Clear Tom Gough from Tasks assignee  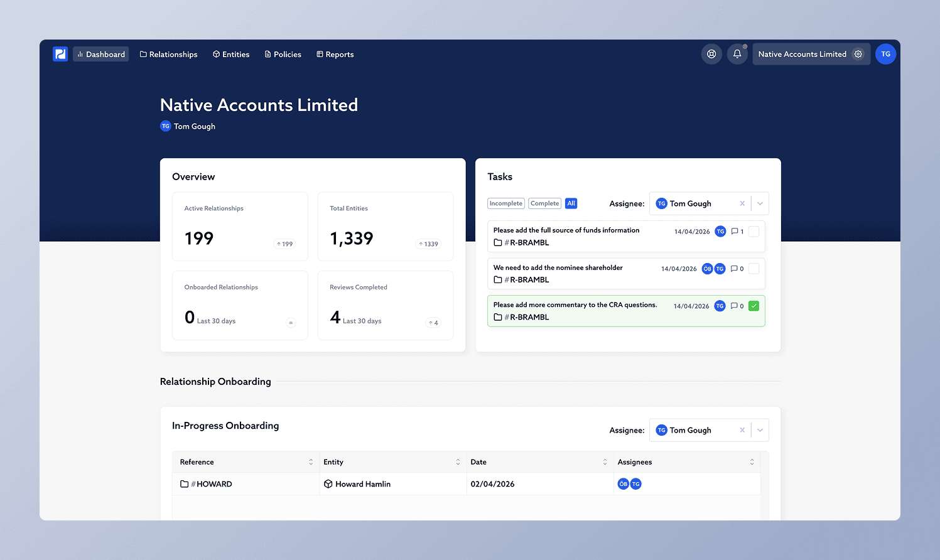pyautogui.click(x=742, y=203)
